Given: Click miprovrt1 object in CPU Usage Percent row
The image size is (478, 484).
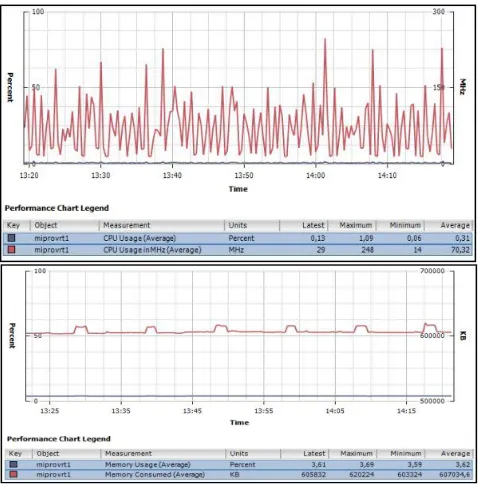Looking at the screenshot, I should point(52,238).
